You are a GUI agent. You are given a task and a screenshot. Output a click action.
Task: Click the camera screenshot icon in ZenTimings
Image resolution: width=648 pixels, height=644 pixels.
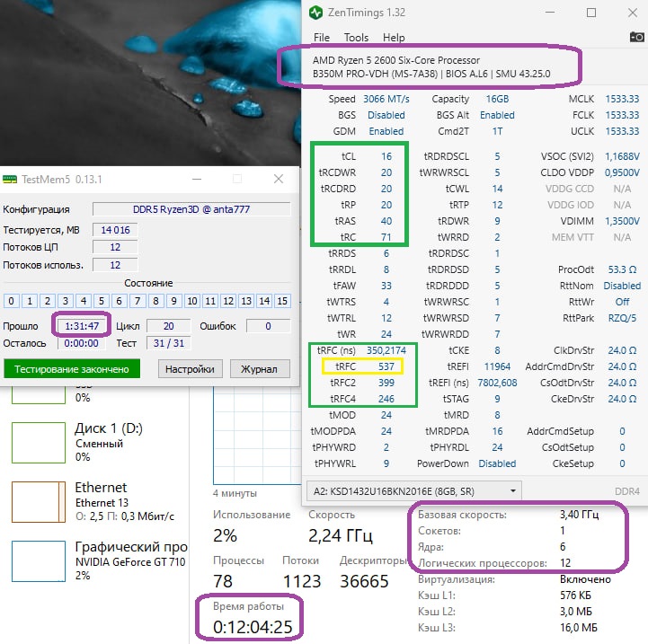tap(636, 38)
